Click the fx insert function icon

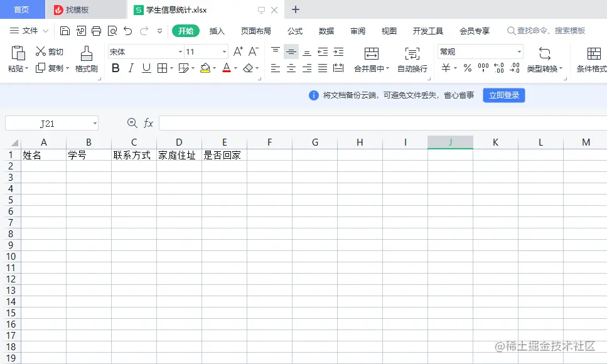(148, 123)
